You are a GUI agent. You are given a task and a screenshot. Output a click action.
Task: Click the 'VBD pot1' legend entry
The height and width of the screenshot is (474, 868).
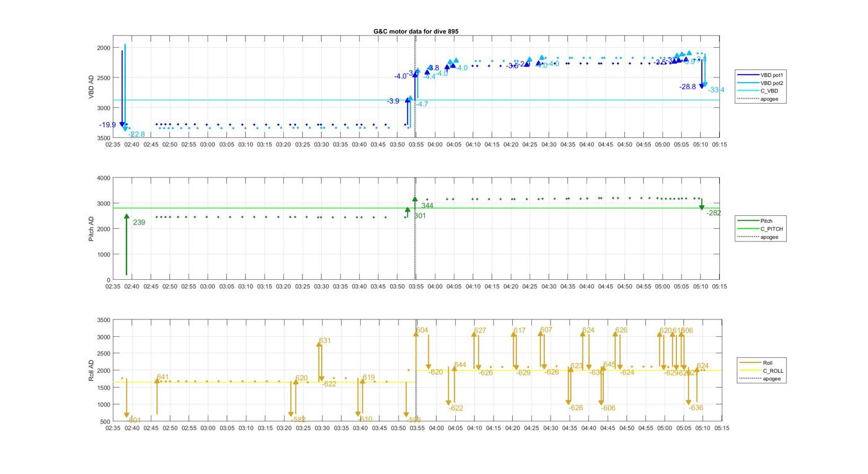(x=773, y=74)
